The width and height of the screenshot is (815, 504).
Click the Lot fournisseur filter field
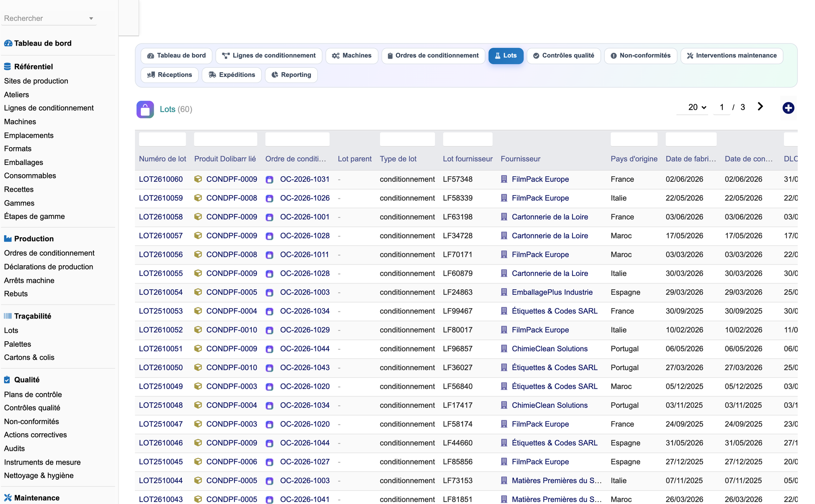468,139
